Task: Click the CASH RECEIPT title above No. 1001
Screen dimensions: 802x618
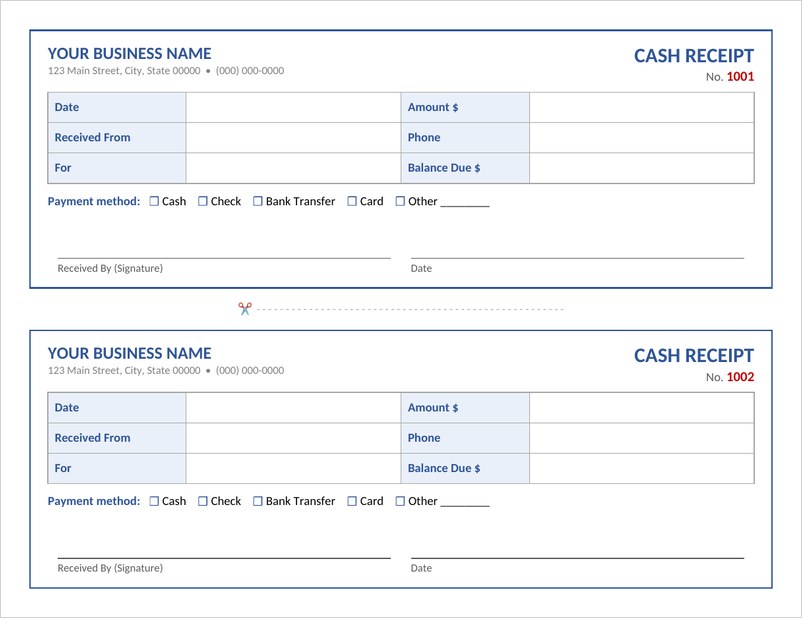Action: 694,56
